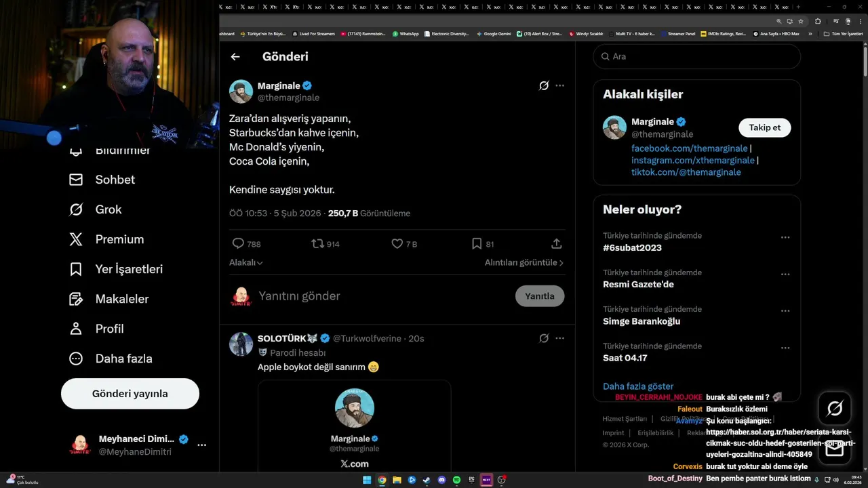
Task: Open the X.com card in SOLOTÜRK's reply
Action: 354,426
